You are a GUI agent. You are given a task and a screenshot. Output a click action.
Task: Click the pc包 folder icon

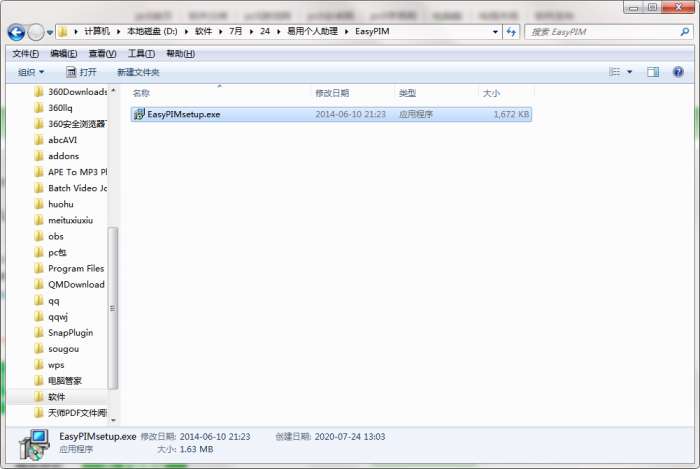(x=39, y=252)
